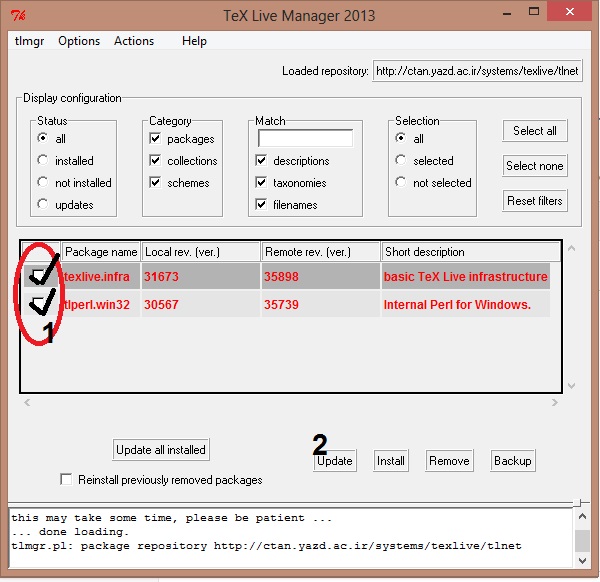Click the Install button

coord(391,461)
